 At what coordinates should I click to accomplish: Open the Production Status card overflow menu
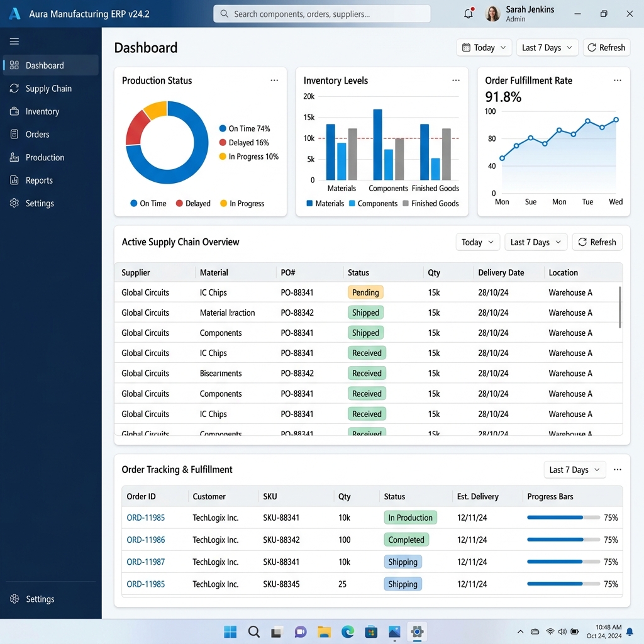click(274, 80)
